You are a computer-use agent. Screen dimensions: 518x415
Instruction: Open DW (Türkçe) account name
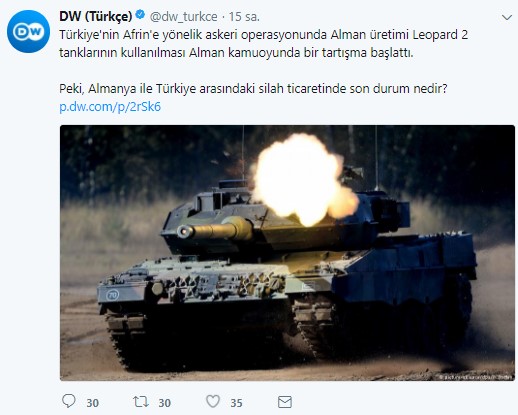pyautogui.click(x=96, y=16)
